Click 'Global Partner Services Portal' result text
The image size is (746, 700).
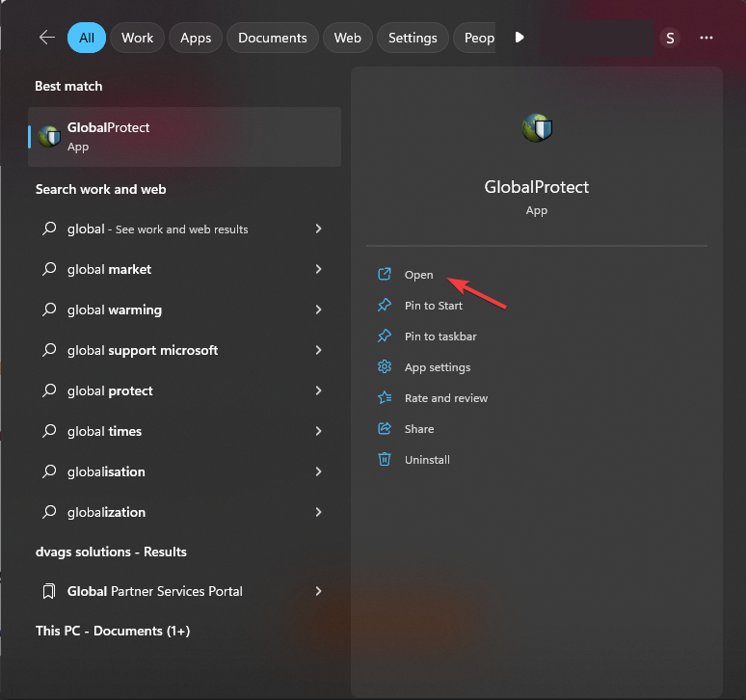click(x=154, y=591)
